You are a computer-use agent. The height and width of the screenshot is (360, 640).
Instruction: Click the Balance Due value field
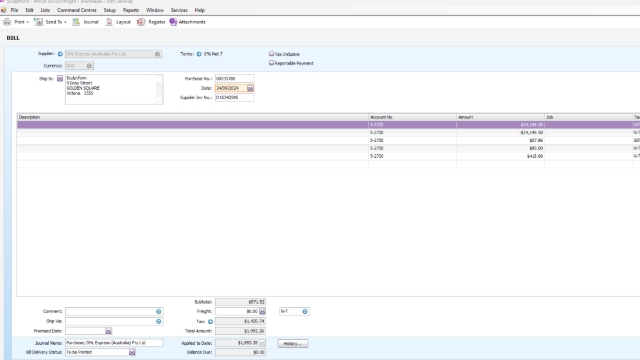(x=240, y=352)
